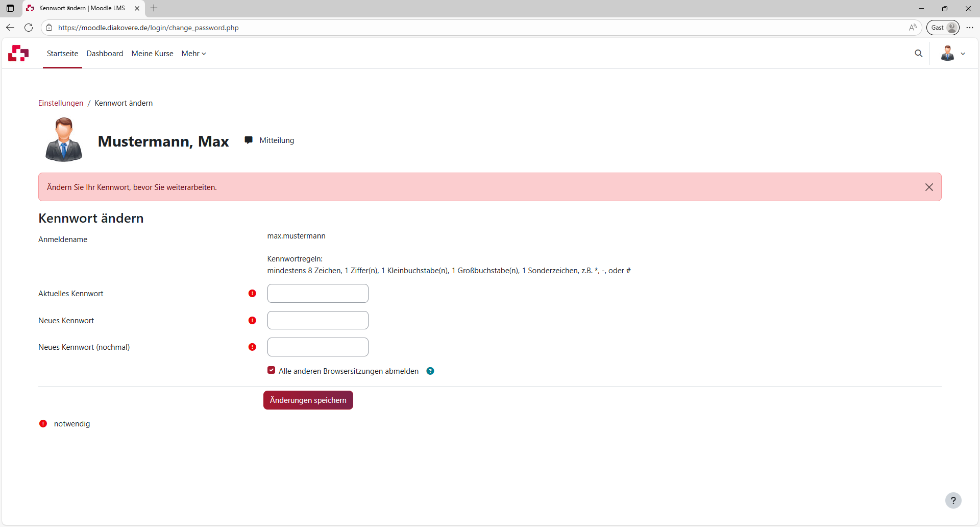Click the browser refresh icon

coord(29,28)
